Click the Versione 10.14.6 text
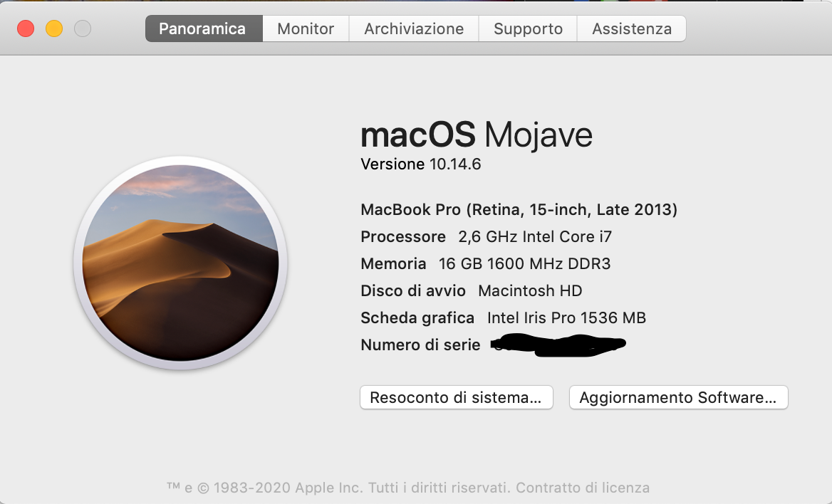 [421, 164]
